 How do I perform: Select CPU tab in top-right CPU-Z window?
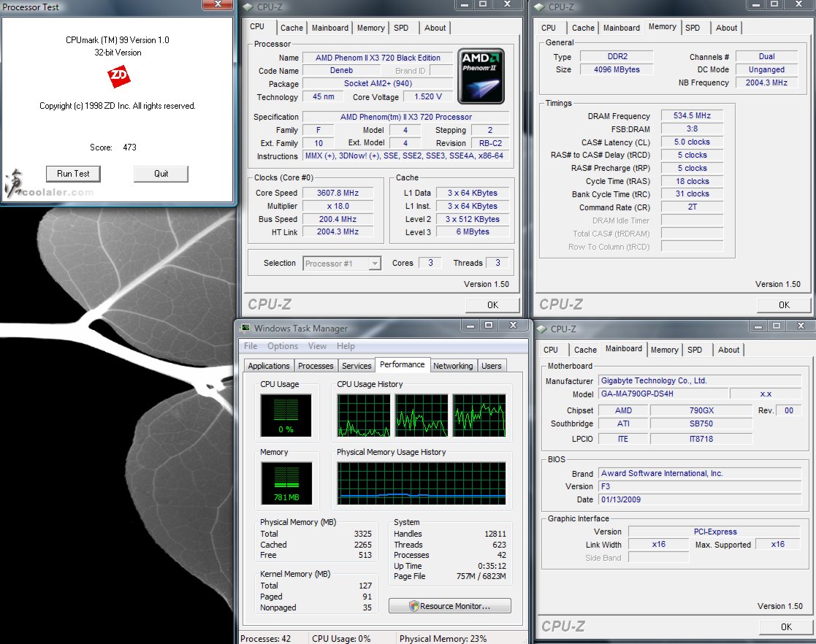[x=549, y=28]
